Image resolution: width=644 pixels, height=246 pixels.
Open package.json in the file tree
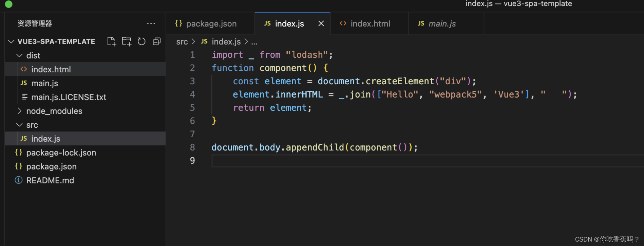click(x=85, y=166)
